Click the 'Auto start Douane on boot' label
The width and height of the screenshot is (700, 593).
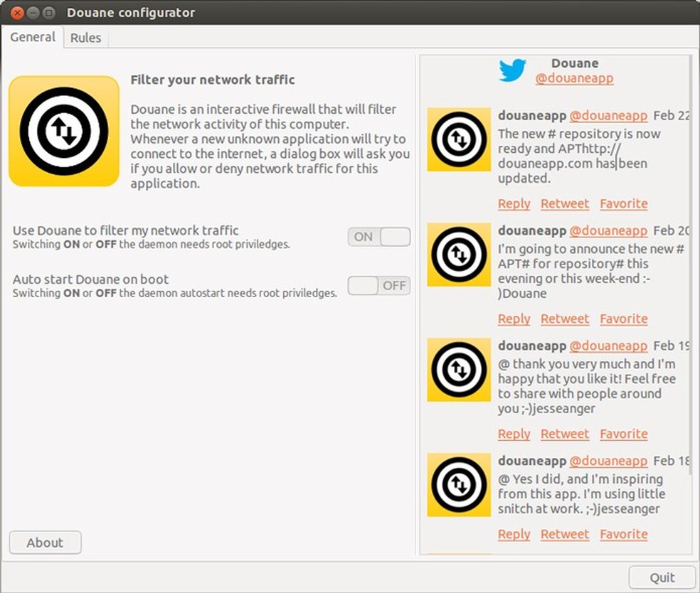tap(90, 279)
